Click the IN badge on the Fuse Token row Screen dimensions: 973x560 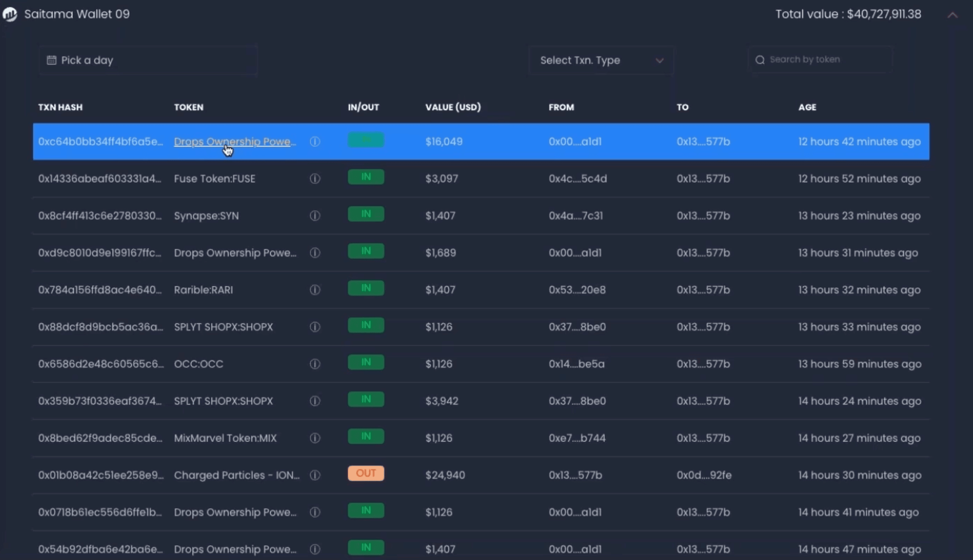pos(366,177)
